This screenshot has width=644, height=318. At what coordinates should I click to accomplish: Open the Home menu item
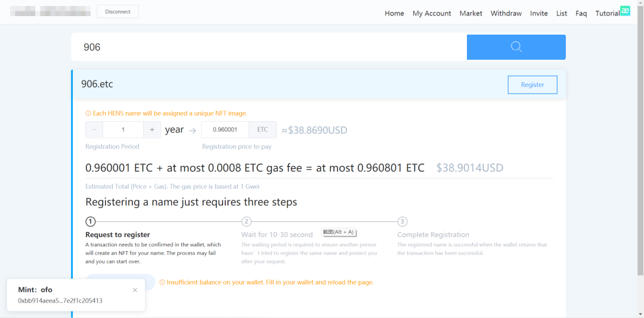394,13
